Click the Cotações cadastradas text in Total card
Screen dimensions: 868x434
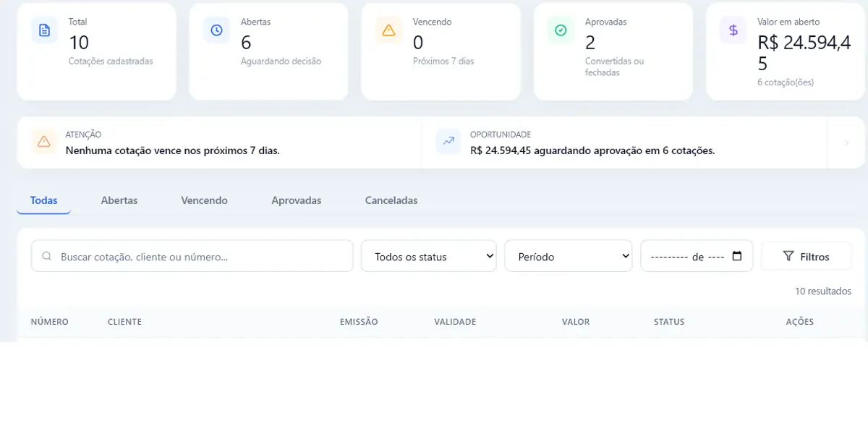(111, 61)
